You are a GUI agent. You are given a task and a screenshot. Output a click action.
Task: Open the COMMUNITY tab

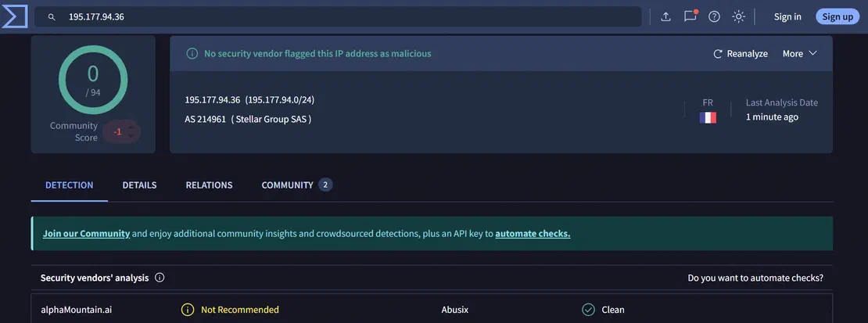(x=296, y=185)
